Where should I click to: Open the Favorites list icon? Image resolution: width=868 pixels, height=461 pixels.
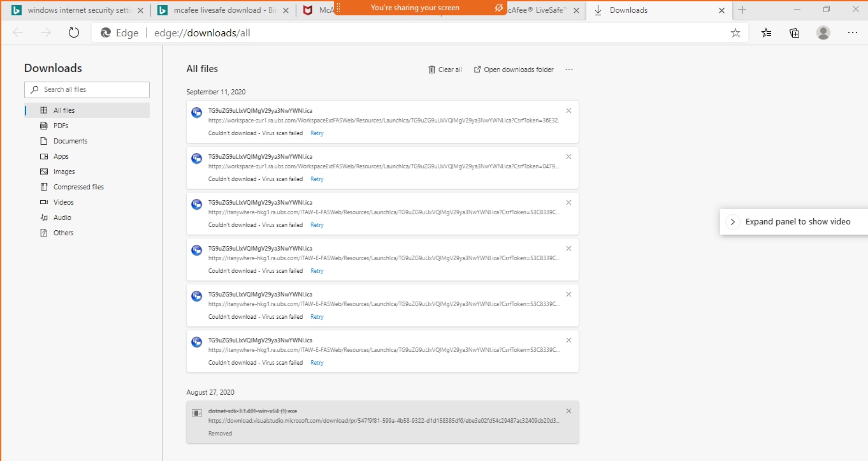(x=766, y=33)
